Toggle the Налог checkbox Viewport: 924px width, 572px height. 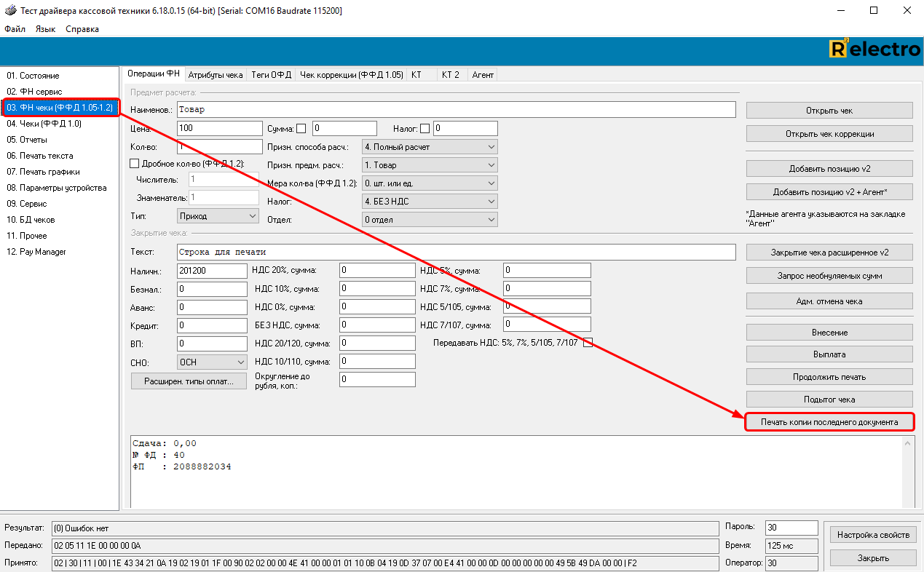[x=425, y=129]
